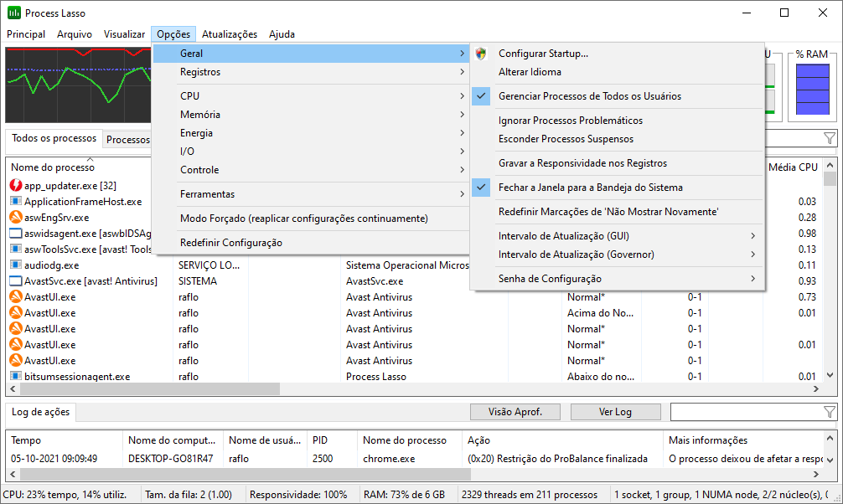
Task: Close the Opções menu
Action: pos(173,34)
